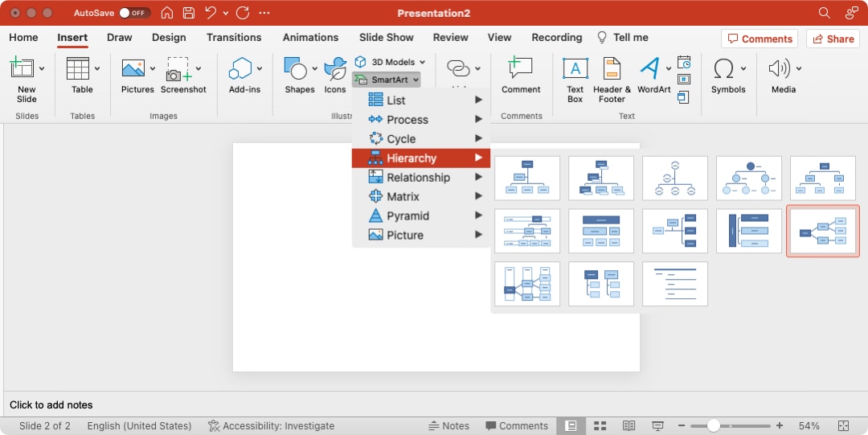Screen dimensions: 868x435
Task: Click the 3D Models button
Action: click(x=390, y=62)
